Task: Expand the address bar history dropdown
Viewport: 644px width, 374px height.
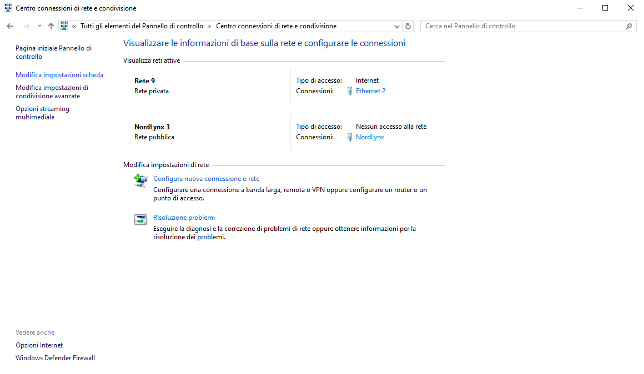Action: tap(397, 26)
